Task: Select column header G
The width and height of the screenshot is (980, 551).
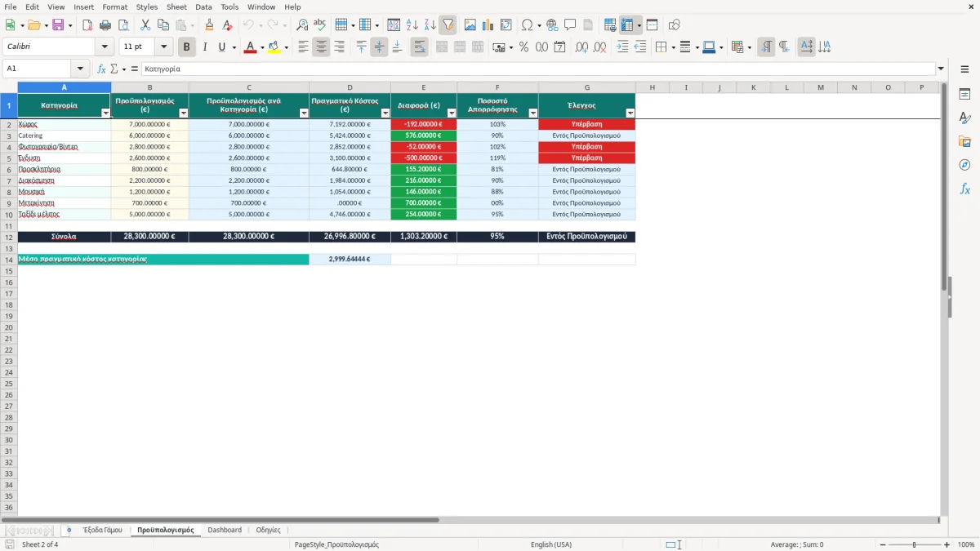Action: (587, 87)
